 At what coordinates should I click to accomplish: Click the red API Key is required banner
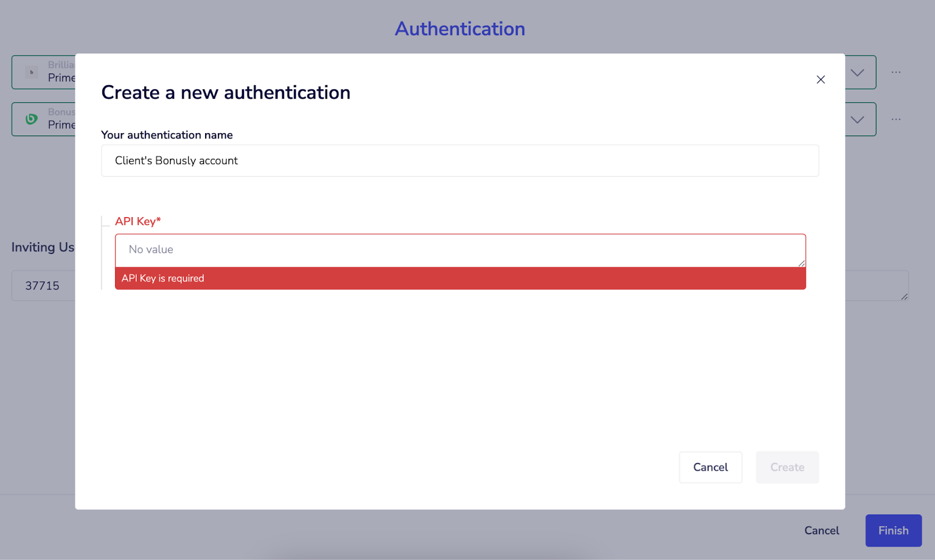tap(460, 279)
